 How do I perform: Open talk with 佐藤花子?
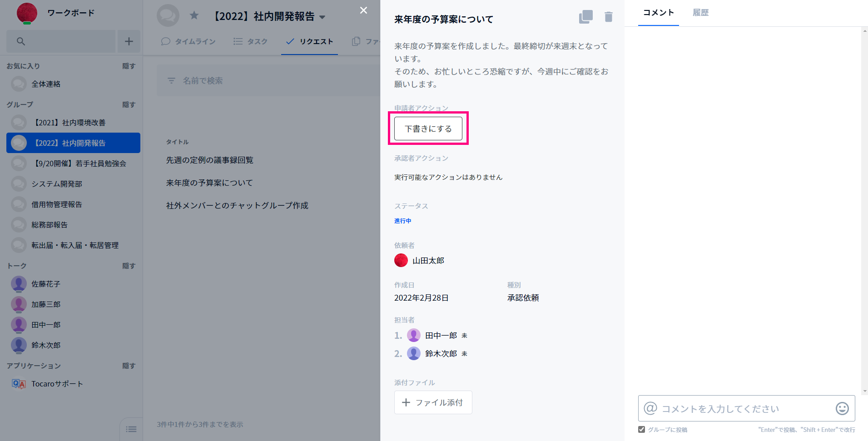pyautogui.click(x=73, y=284)
